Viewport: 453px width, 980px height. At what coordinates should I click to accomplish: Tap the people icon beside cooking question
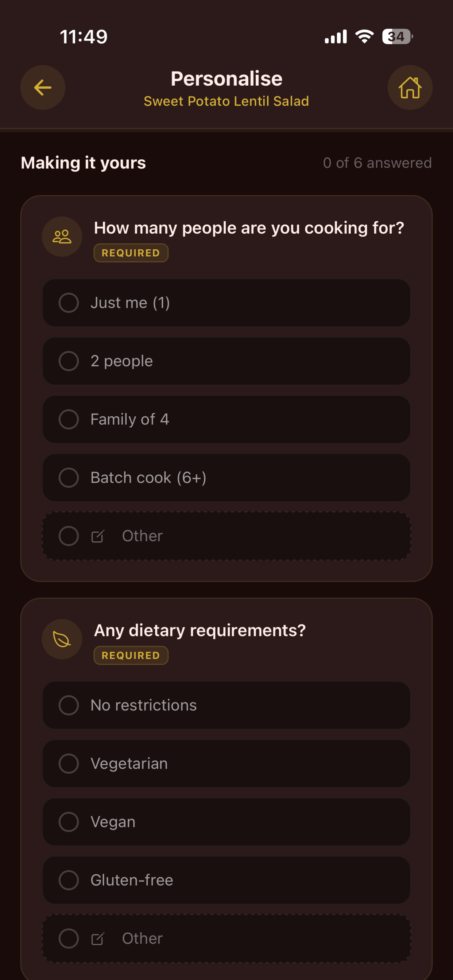62,237
